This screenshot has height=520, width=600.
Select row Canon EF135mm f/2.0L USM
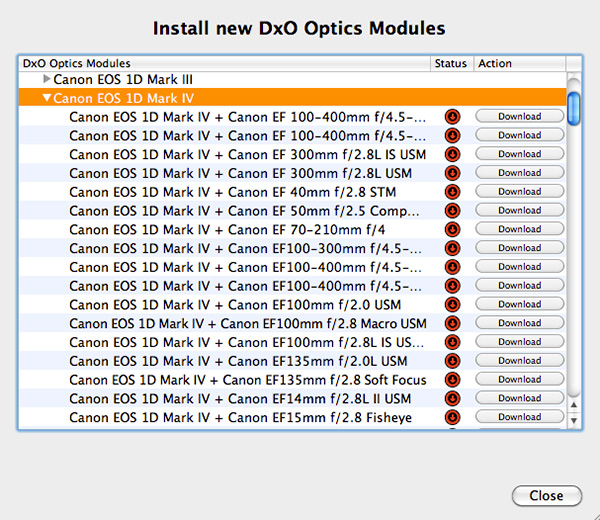[x=293, y=361]
